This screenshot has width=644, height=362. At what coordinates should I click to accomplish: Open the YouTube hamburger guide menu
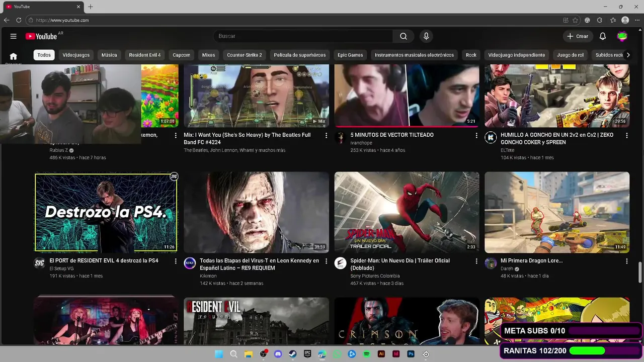(x=14, y=36)
